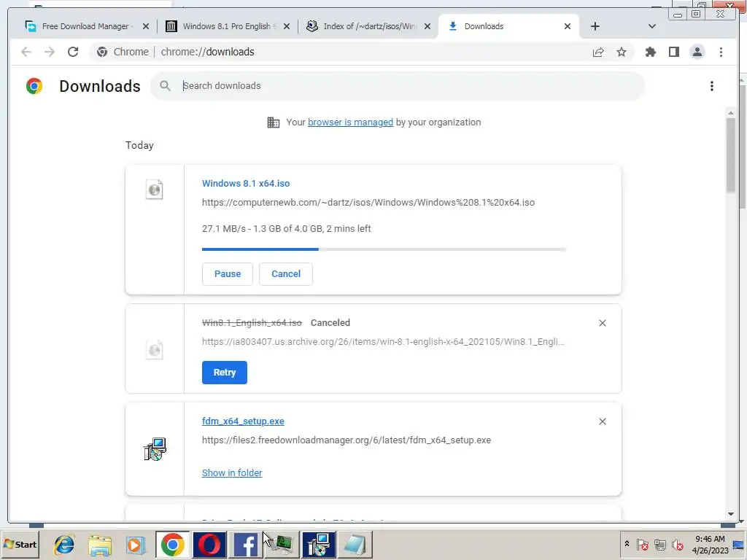
Task: Reload the downloads page
Action: coord(73,52)
